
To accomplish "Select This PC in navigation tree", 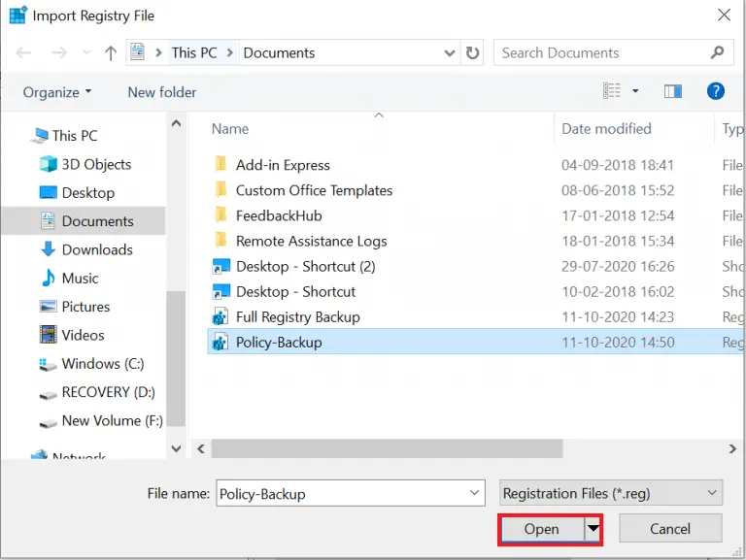I will click(x=64, y=136).
